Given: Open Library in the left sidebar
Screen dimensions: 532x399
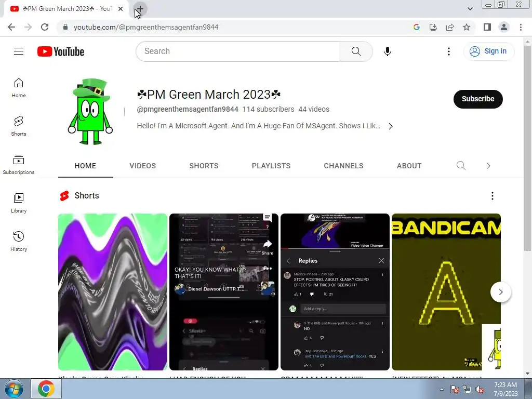Looking at the screenshot, I should 19,203.
